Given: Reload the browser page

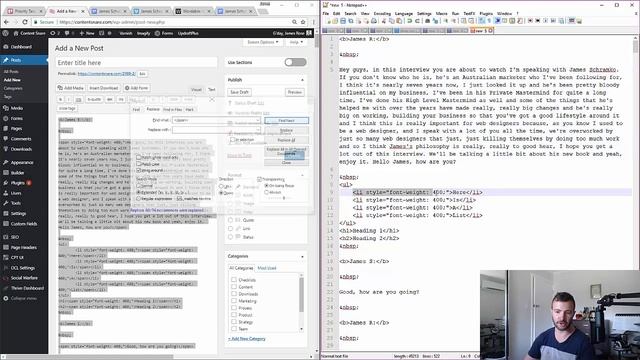Looking at the screenshot, I should (25, 22).
